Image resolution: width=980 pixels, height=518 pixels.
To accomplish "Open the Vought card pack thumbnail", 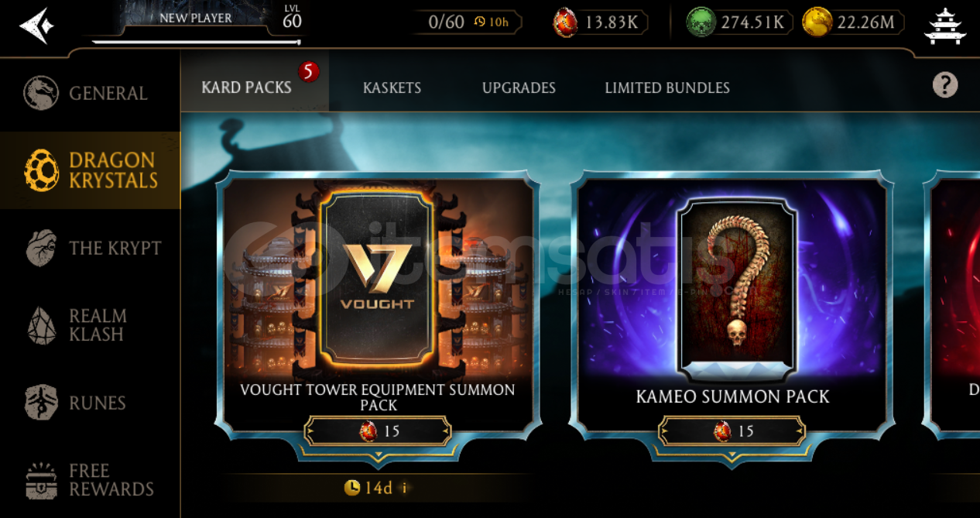I will click(379, 280).
